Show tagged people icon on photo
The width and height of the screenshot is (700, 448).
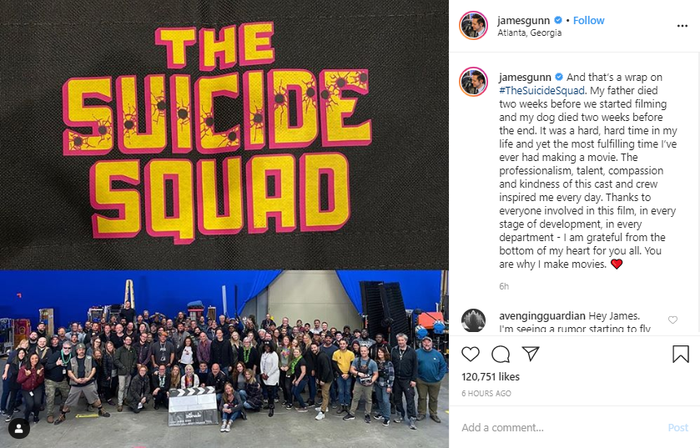tap(19, 428)
